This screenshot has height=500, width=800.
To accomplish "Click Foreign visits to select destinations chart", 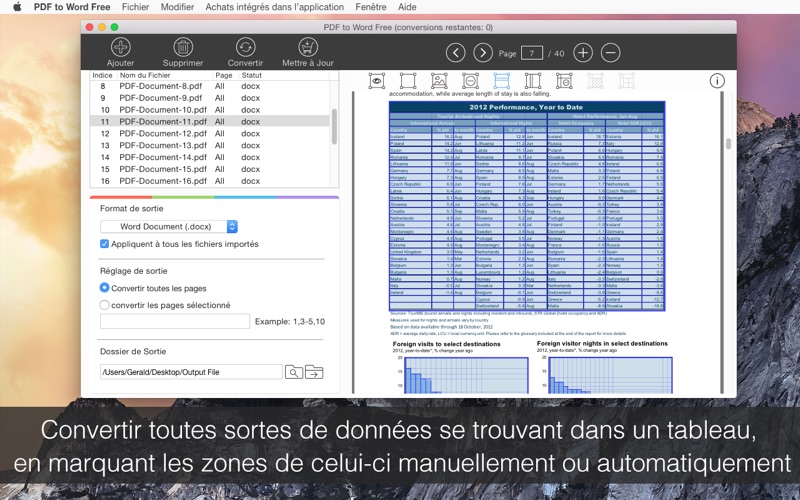I will tap(466, 375).
